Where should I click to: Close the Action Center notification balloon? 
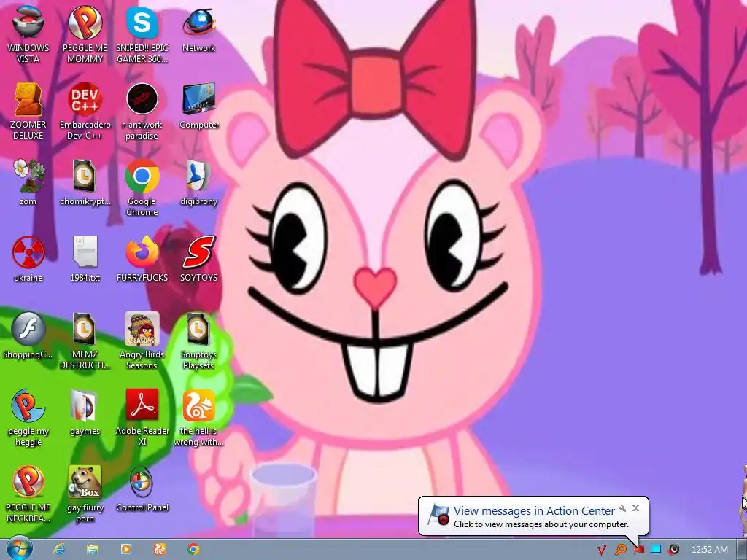pos(635,508)
